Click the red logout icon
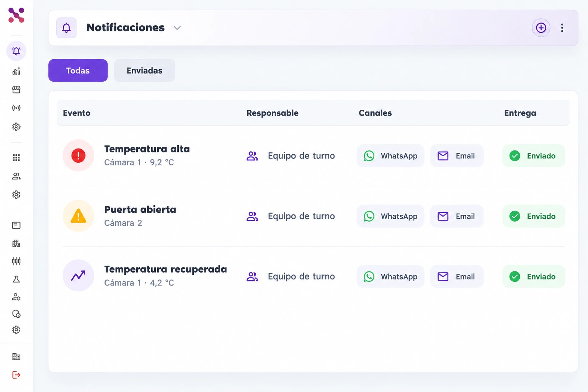This screenshot has height=392, width=588. [x=16, y=375]
